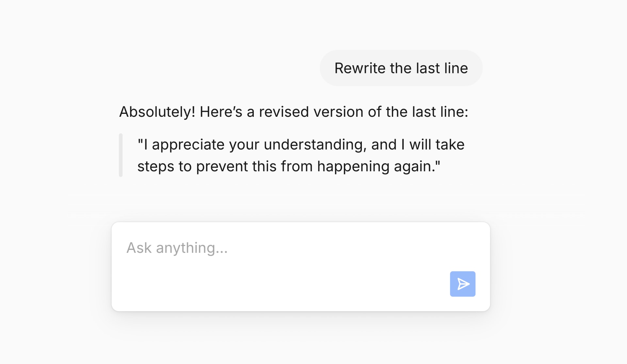Click the word 'steps' starting the second quote line

coord(155,167)
